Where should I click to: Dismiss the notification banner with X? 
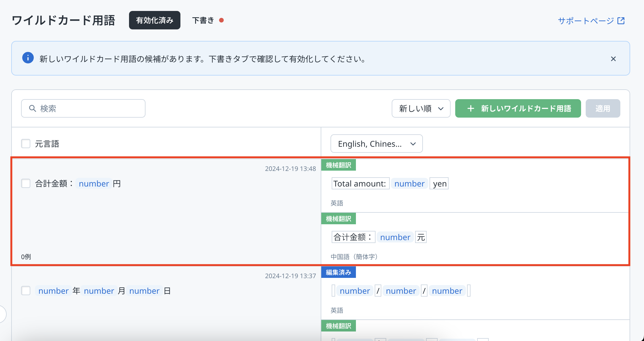pos(613,59)
